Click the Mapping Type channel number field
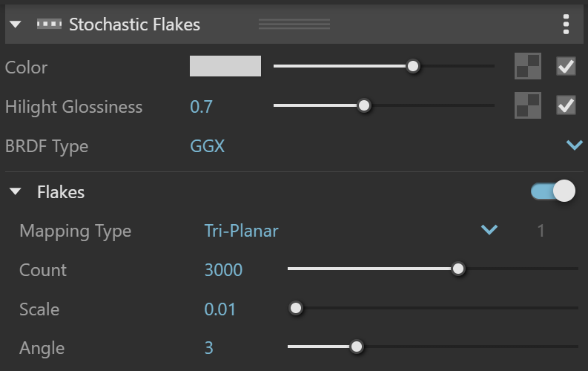Viewport: 588px width, 371px height. [x=541, y=231]
